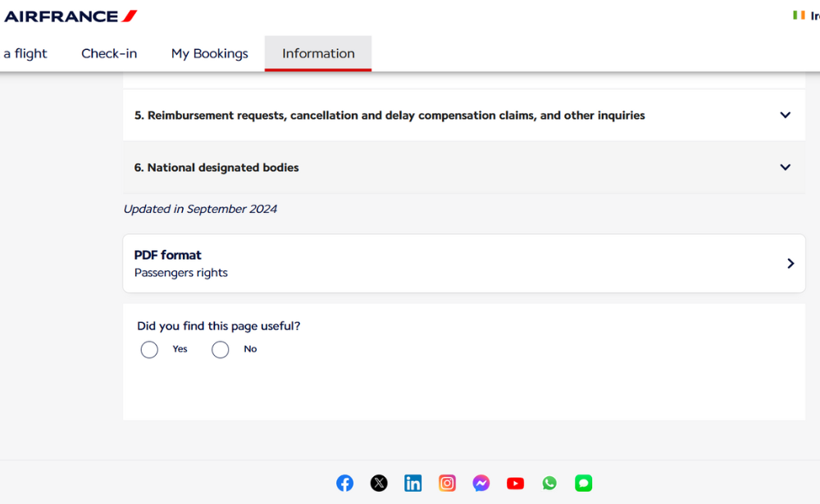Open the LinkedIn icon in footer
820x504 pixels.
pyautogui.click(x=413, y=484)
